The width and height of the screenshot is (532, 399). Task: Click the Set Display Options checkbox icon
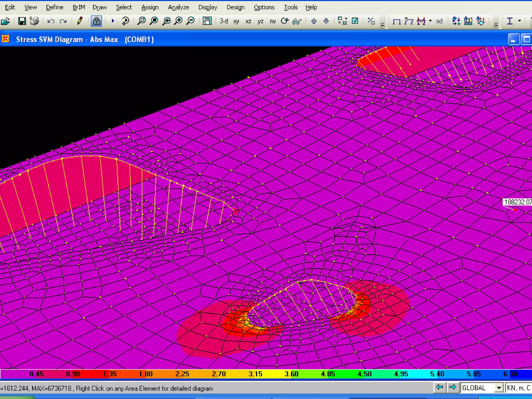coord(355,21)
